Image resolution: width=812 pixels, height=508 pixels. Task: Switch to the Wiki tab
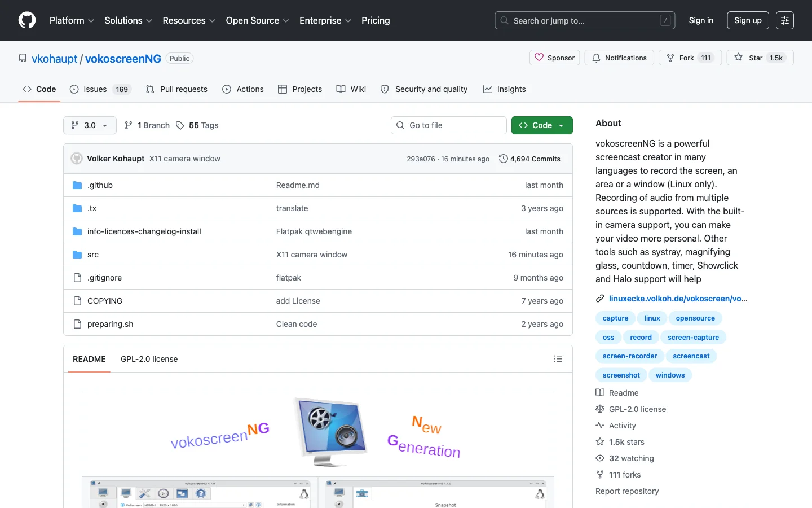pyautogui.click(x=351, y=89)
